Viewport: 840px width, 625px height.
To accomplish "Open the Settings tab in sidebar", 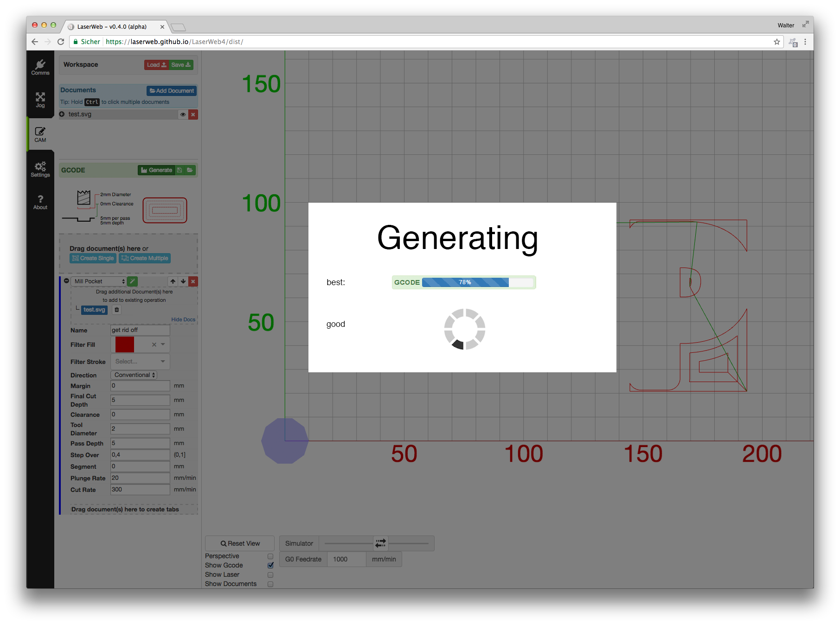I will (40, 169).
